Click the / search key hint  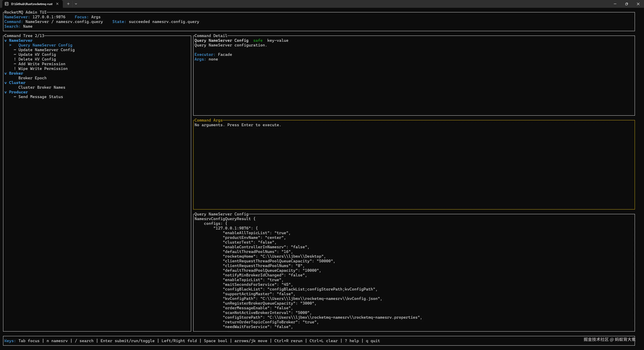pyautogui.click(x=84, y=341)
